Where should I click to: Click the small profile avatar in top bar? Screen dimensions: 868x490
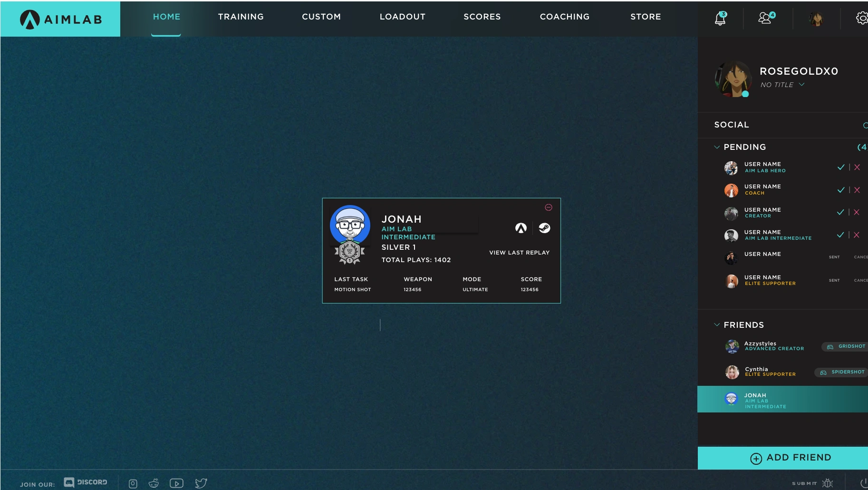click(x=816, y=19)
